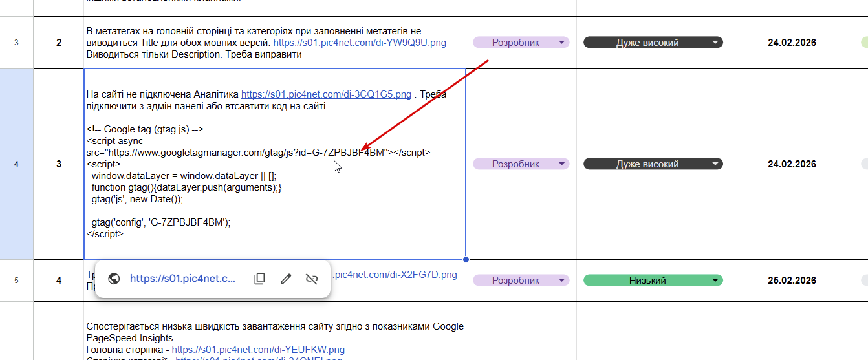This screenshot has width=868, height=360.
Task: Select the cell with task number 3
Action: pos(59,164)
